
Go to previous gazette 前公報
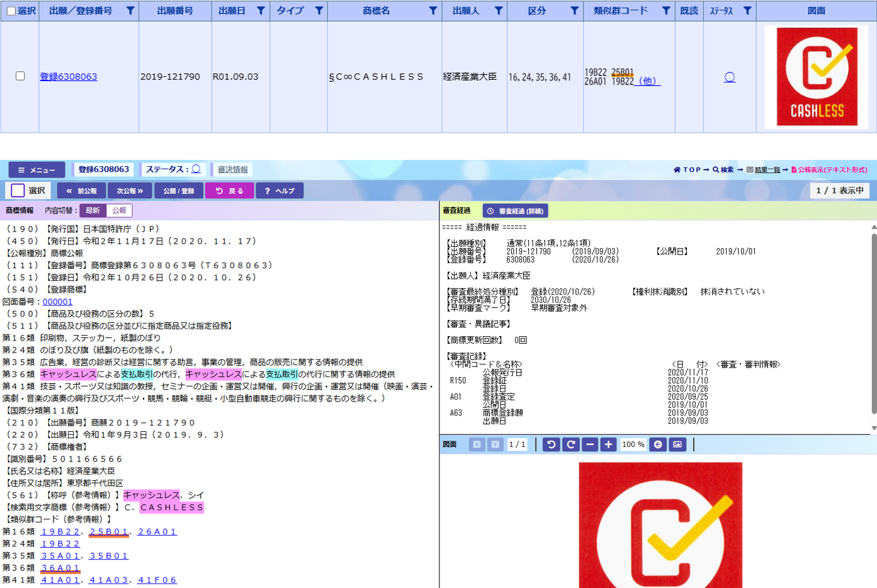pos(82,190)
